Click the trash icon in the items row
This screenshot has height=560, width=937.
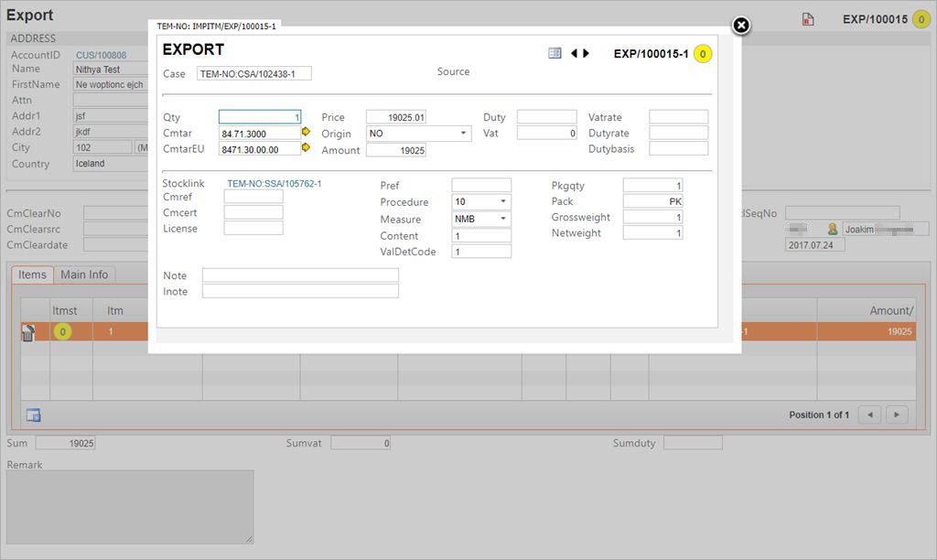tap(28, 332)
